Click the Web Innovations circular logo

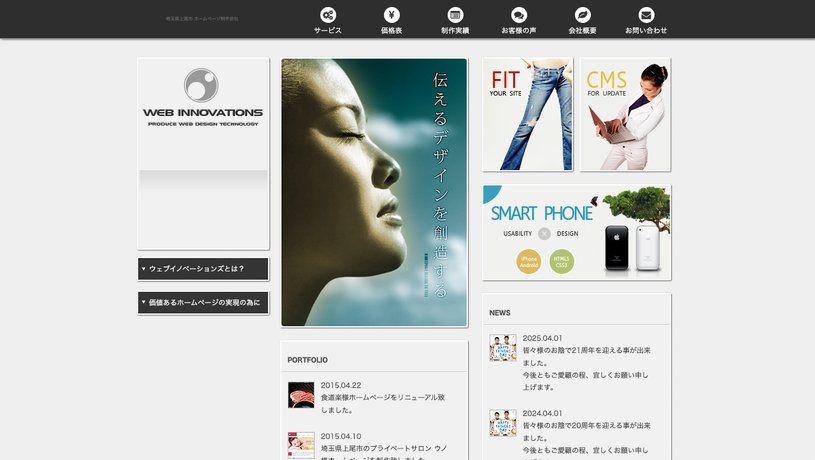pos(201,85)
